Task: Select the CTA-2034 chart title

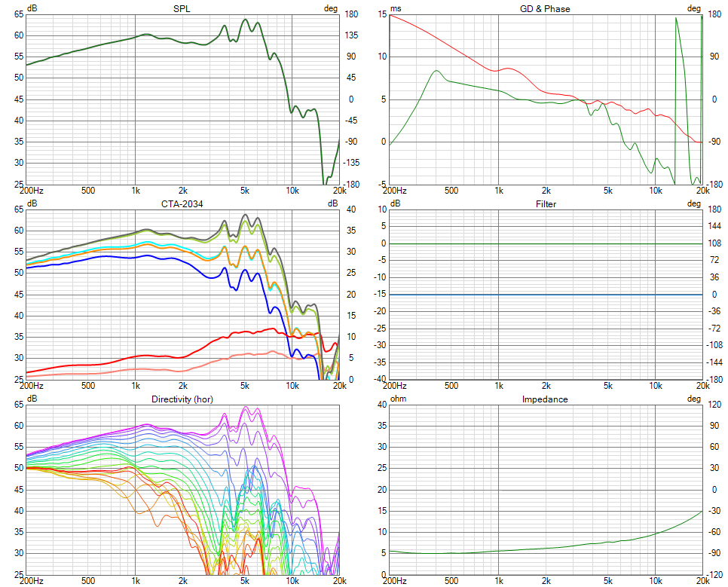Action: click(182, 204)
